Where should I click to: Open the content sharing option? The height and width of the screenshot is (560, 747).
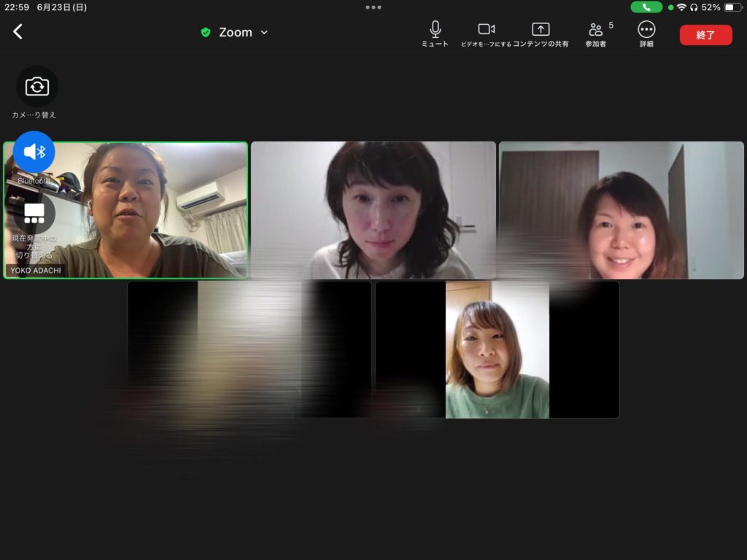(x=540, y=33)
